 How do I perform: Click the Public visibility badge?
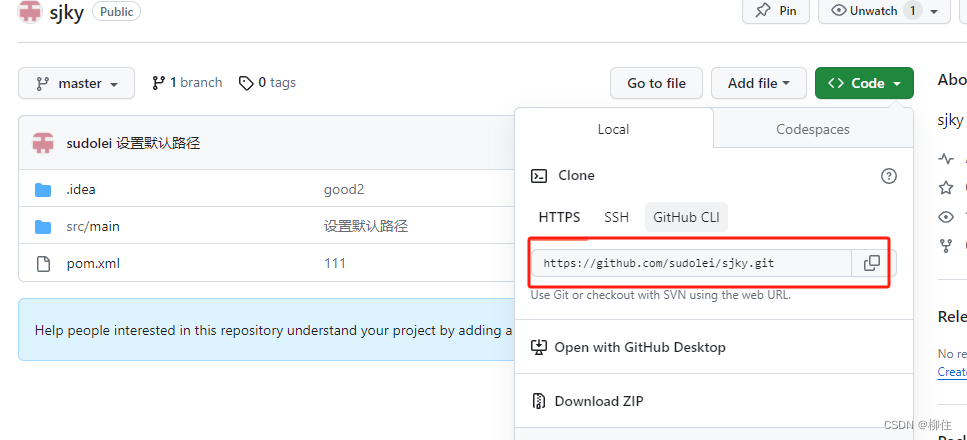click(x=117, y=11)
